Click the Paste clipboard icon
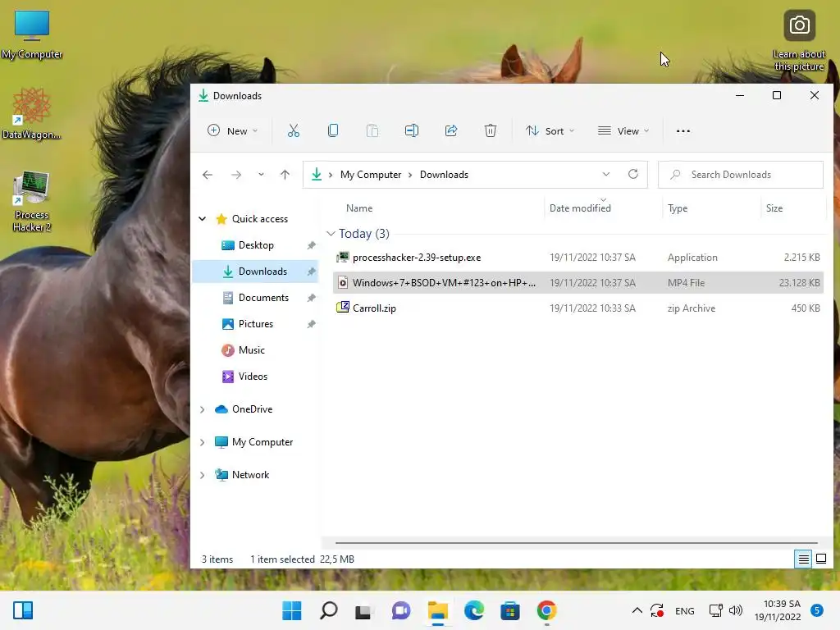 [x=372, y=130]
